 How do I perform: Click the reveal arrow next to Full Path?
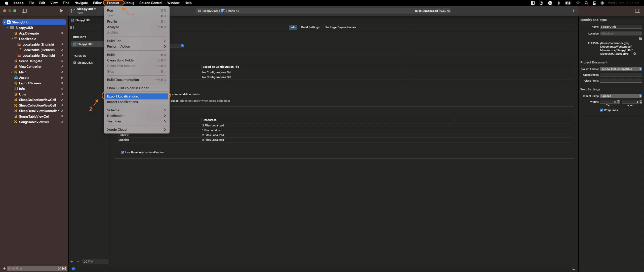(x=634, y=54)
